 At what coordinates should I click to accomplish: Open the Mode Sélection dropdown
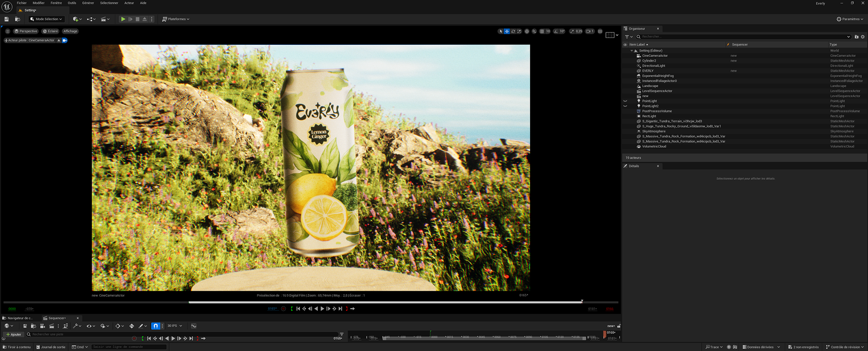point(46,19)
